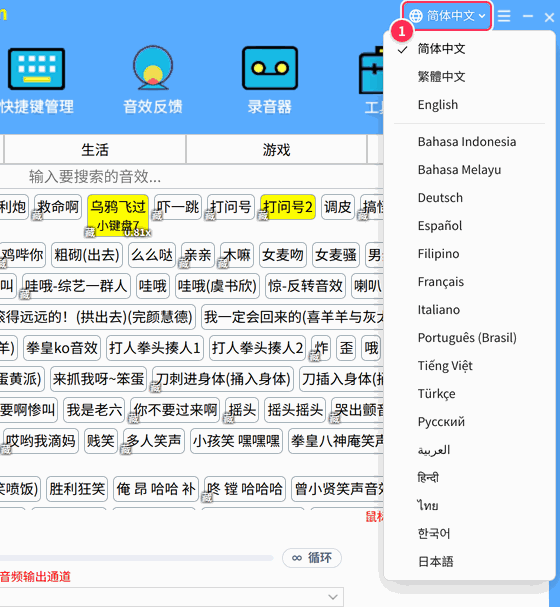Expand the 音频输出通道 combo box arrow
The height and width of the screenshot is (607, 560).
point(333,597)
